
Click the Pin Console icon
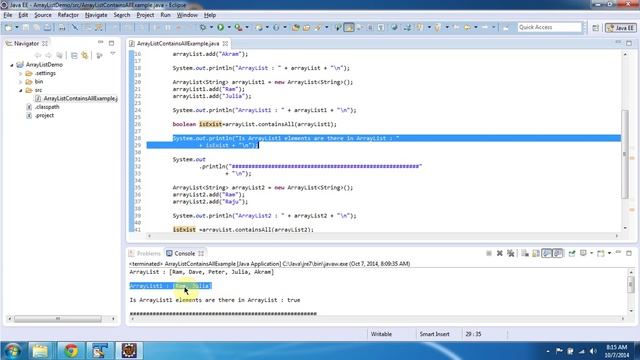click(572, 253)
